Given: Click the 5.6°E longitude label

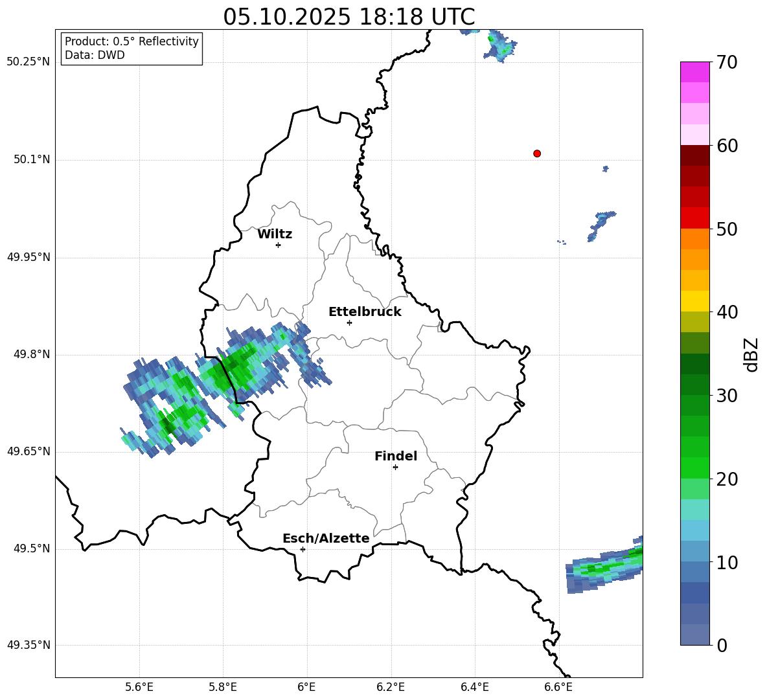Looking at the screenshot, I should point(139,687).
